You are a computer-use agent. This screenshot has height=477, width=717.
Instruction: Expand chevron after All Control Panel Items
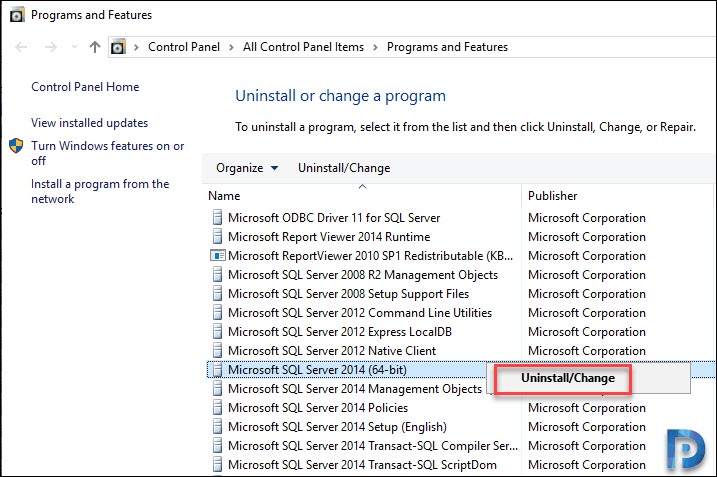375,47
